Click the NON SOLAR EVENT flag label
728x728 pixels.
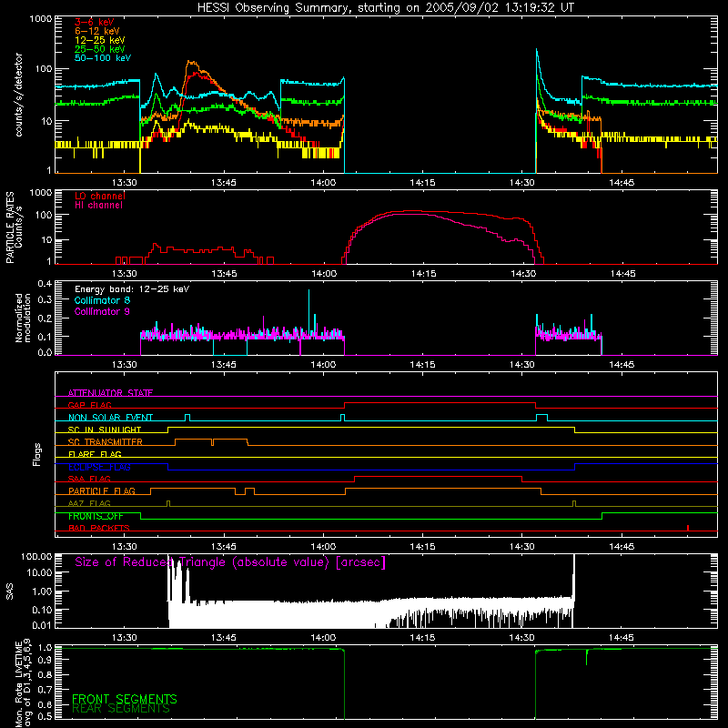point(110,418)
